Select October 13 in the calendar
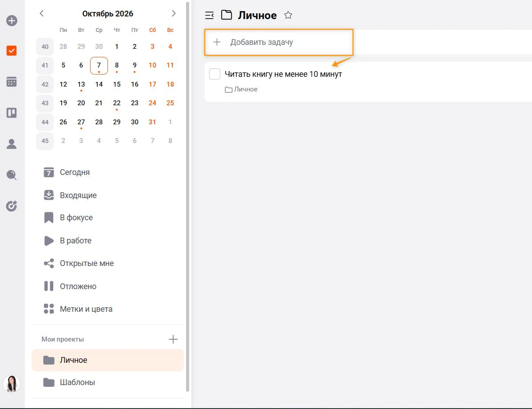Screen dimensions: 532x409 click(x=81, y=84)
